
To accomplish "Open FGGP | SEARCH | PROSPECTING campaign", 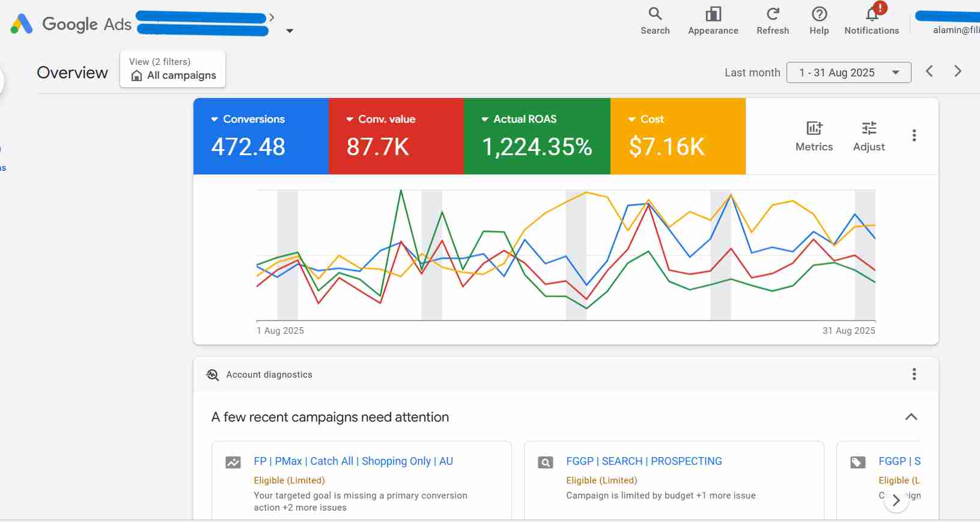I will pyautogui.click(x=644, y=461).
